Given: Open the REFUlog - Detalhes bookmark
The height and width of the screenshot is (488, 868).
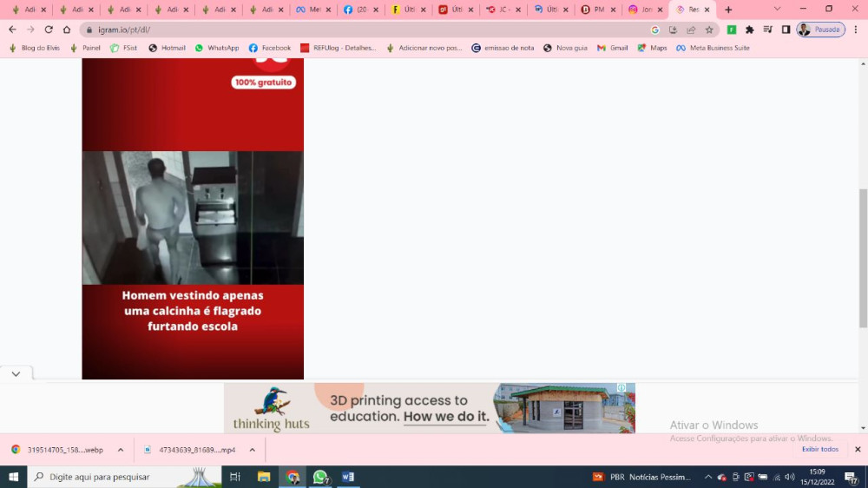Looking at the screenshot, I should 339,48.
